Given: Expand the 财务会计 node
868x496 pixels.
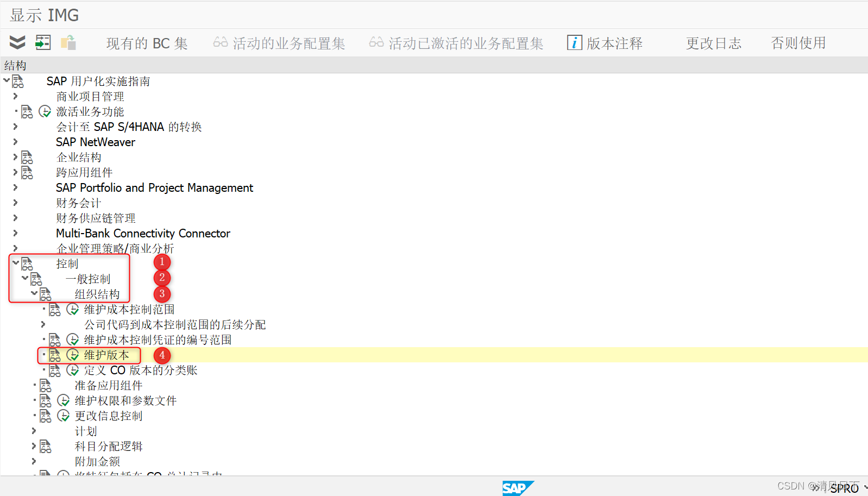Looking at the screenshot, I should [x=15, y=203].
